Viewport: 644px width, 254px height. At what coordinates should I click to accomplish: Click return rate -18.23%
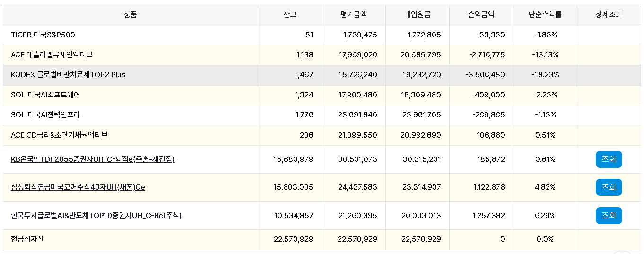(x=545, y=75)
